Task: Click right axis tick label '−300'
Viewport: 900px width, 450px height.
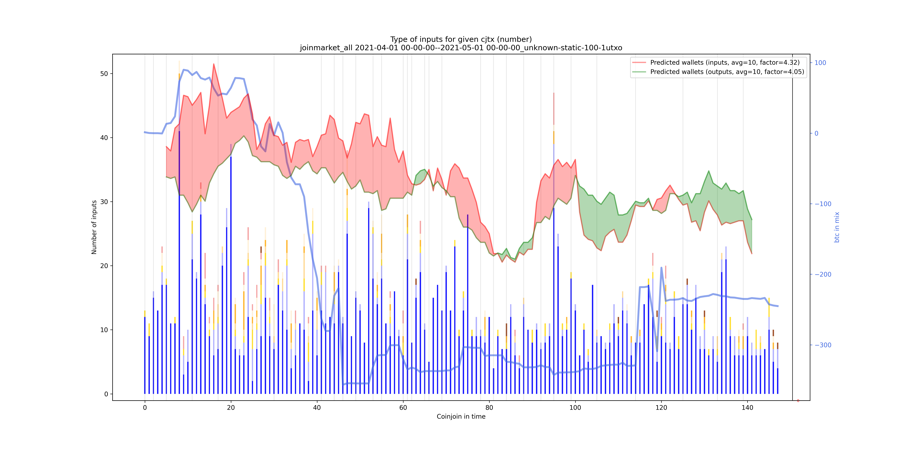Action: [x=821, y=346]
